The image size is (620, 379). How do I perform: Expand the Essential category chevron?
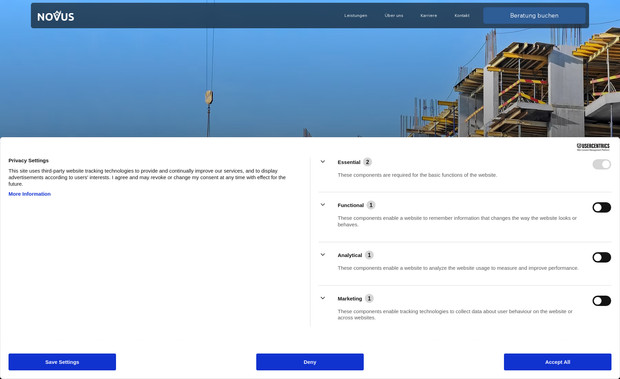point(323,162)
